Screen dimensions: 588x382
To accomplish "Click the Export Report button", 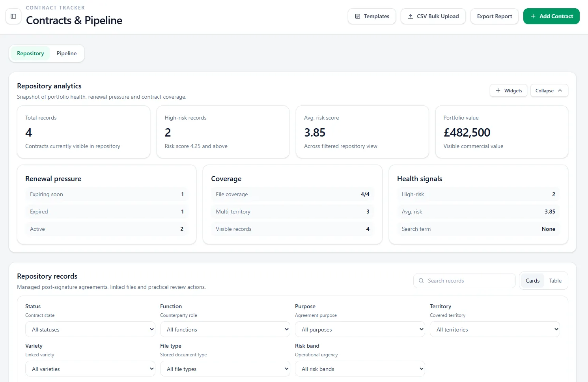I will (x=495, y=16).
